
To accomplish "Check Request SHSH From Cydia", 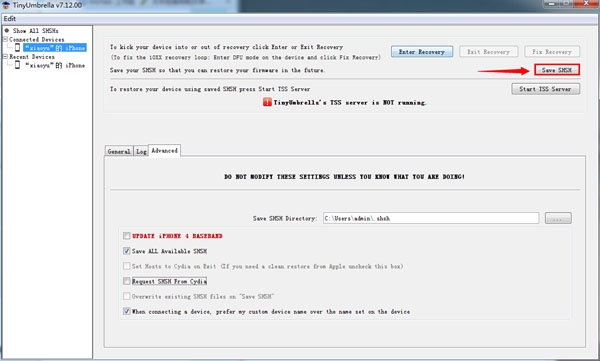I will (x=127, y=281).
